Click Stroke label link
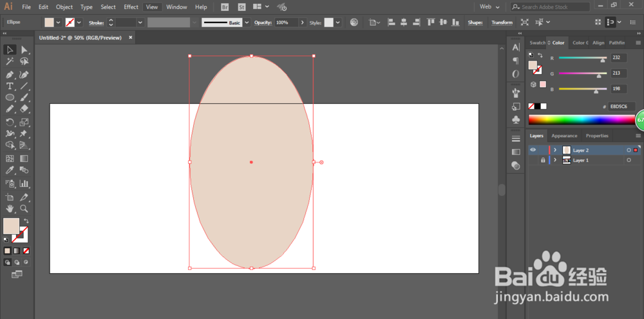Viewport: 644px width, 319px height. (96, 23)
